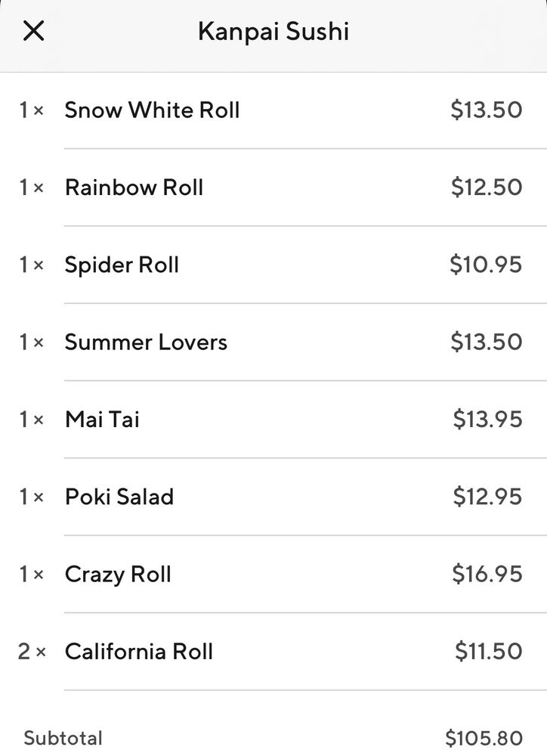This screenshot has height=756, width=547.
Task: Select the California Roll item
Action: (139, 652)
